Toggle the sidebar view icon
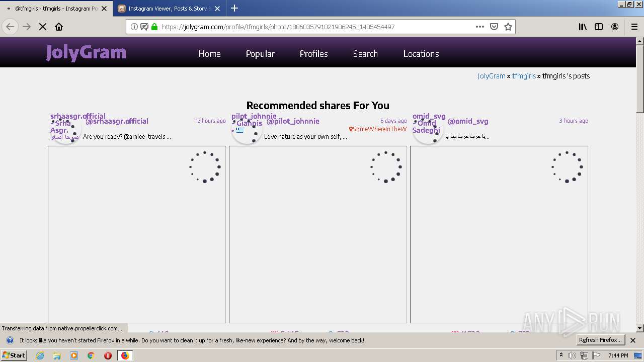644x362 pixels. [x=599, y=27]
